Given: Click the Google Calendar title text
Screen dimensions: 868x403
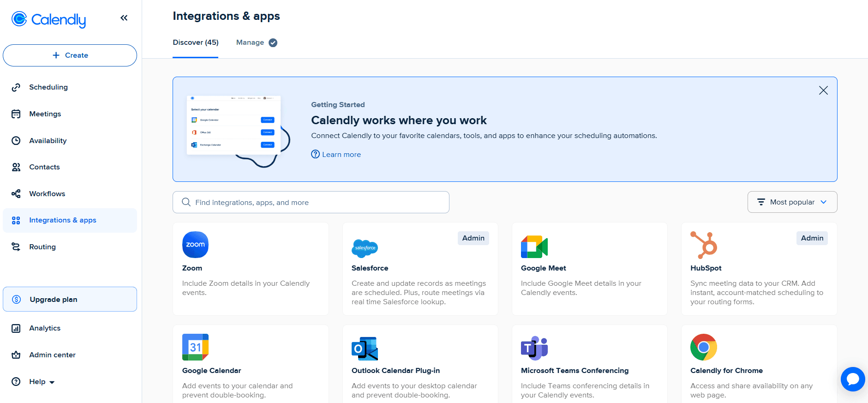Looking at the screenshot, I should (x=211, y=371).
